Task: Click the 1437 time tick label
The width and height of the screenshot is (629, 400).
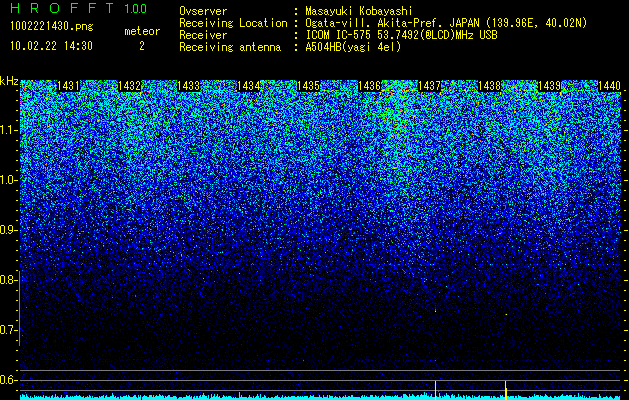Action: pos(429,86)
